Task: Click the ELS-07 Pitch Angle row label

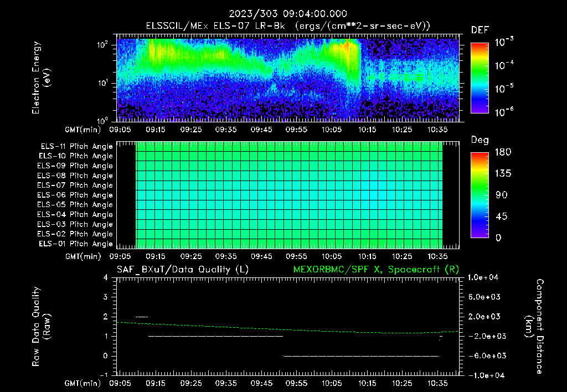Action: [75, 185]
